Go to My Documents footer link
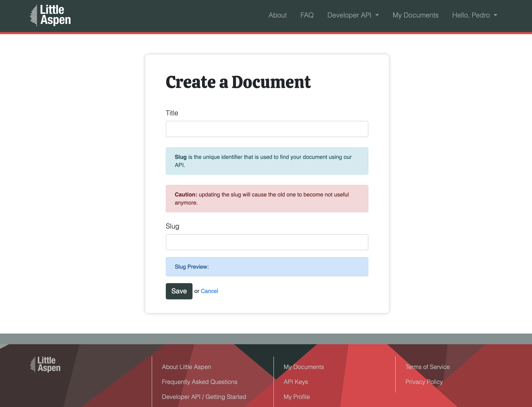This screenshot has width=532, height=407. [x=303, y=367]
